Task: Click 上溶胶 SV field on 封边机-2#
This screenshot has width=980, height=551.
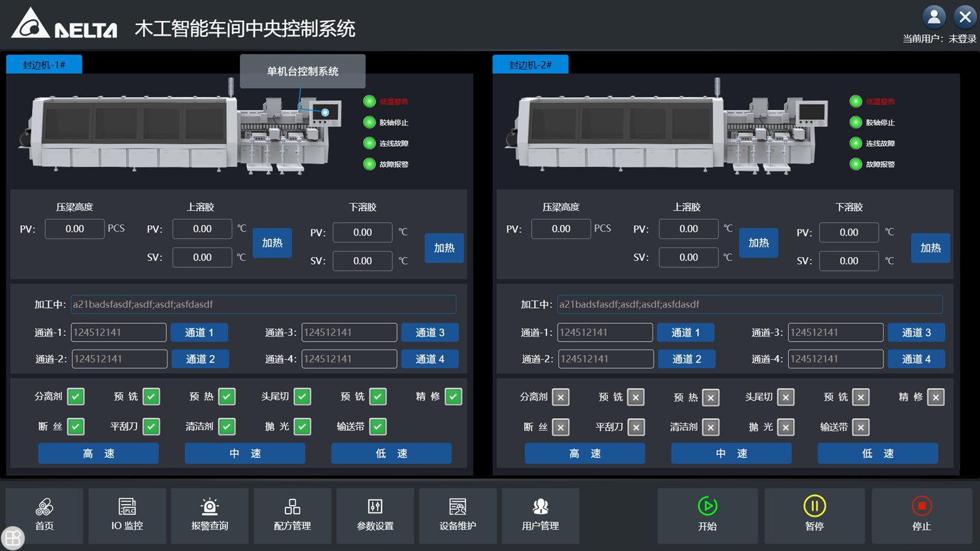Action: (688, 258)
